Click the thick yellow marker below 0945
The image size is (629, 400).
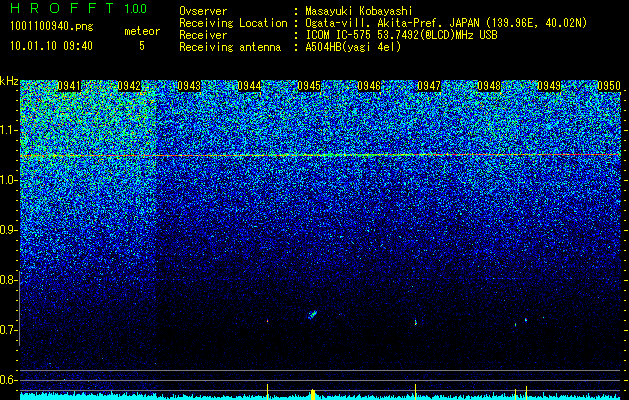[x=313, y=394]
